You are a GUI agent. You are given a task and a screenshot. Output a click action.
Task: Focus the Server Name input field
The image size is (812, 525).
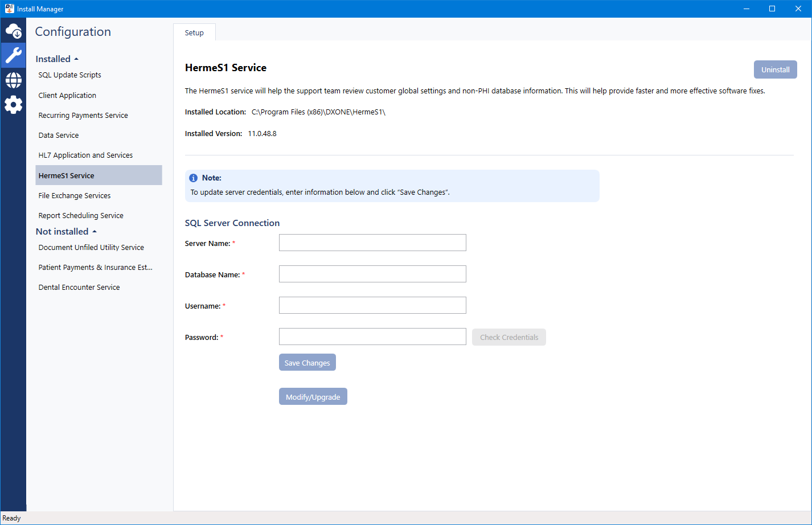(x=372, y=243)
